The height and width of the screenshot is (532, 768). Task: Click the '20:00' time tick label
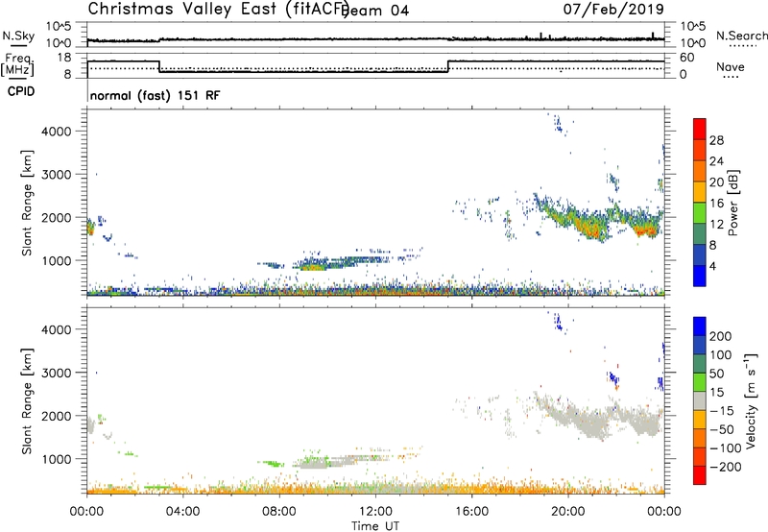568,512
